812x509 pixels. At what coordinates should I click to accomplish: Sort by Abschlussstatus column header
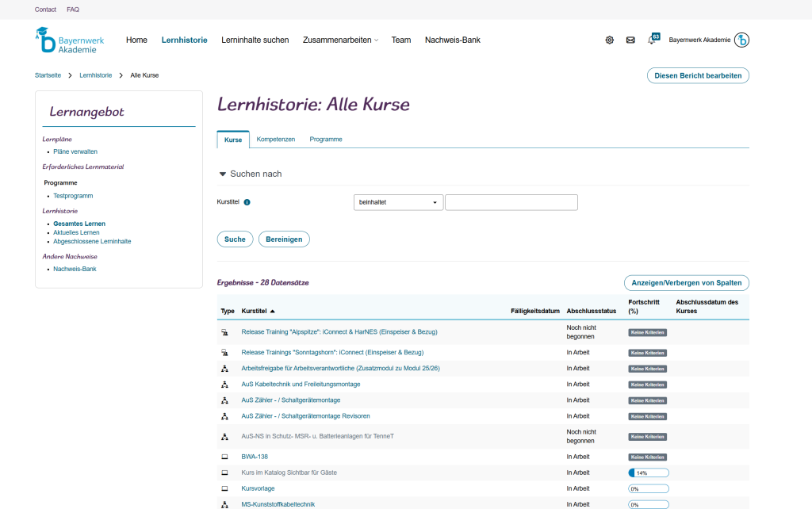click(592, 312)
